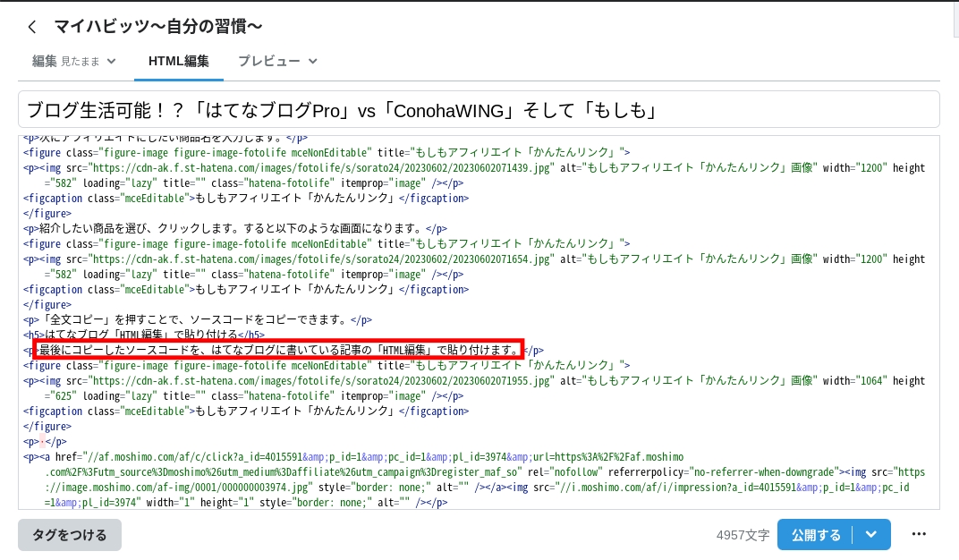Image resolution: width=959 pixels, height=560 pixels.
Task: Click the red-highlighted sentence in the code
Action: [x=277, y=349]
